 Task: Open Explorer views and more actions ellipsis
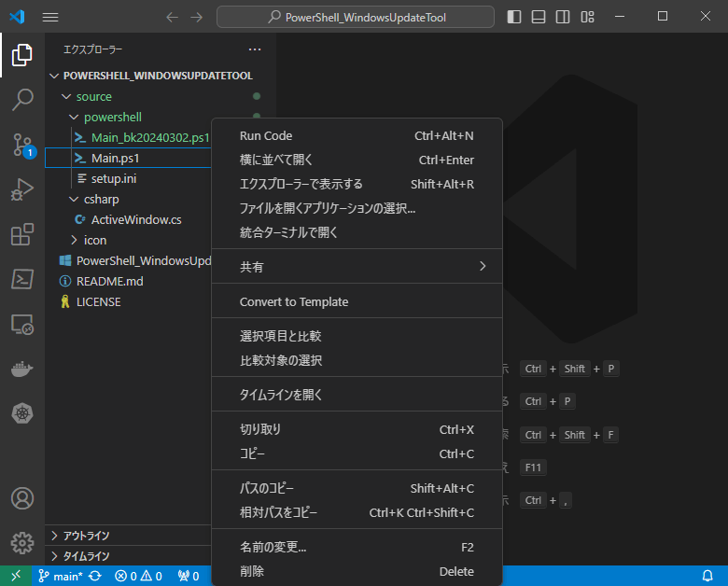click(255, 49)
